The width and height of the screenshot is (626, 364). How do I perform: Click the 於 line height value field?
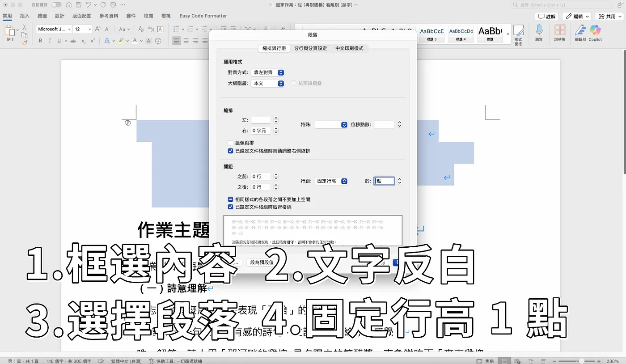click(x=384, y=181)
